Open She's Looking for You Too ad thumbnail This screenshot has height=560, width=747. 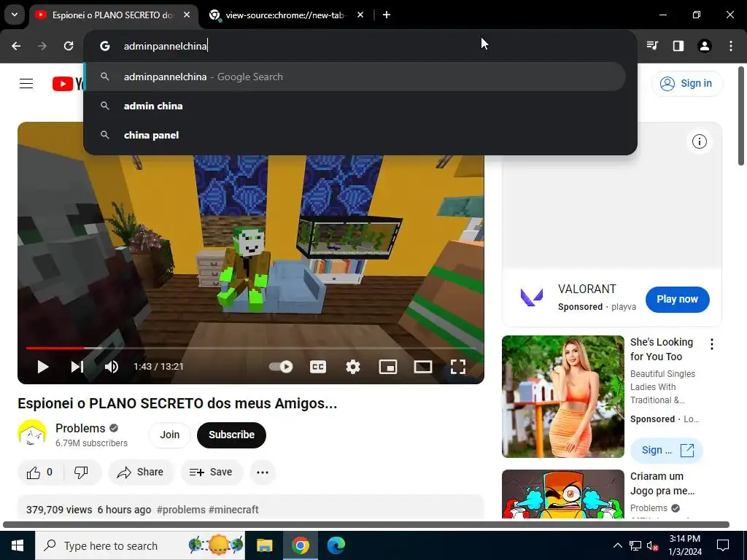(x=563, y=397)
